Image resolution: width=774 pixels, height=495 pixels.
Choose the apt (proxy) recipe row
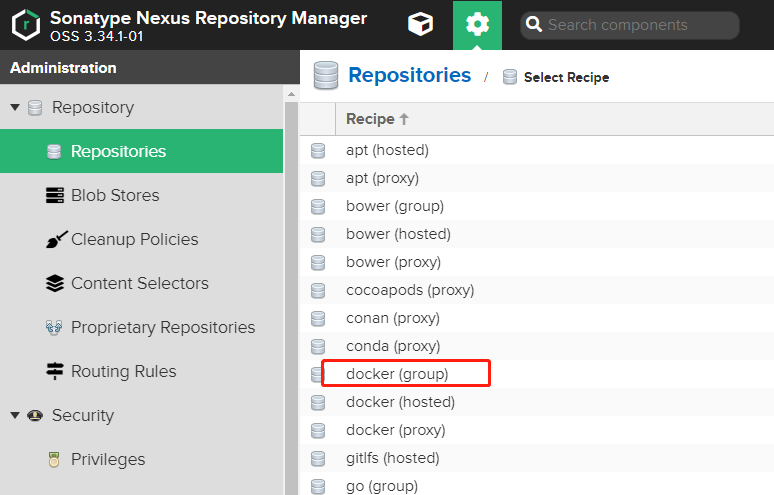point(382,178)
